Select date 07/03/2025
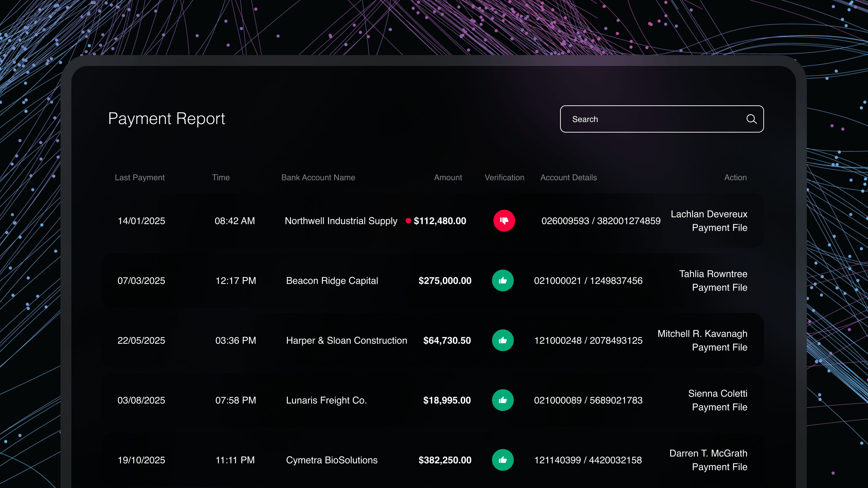The width and height of the screenshot is (868, 488). [141, 281]
